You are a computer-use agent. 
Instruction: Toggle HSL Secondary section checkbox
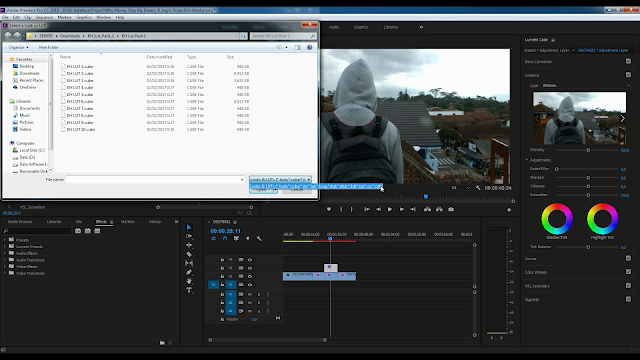[628, 285]
